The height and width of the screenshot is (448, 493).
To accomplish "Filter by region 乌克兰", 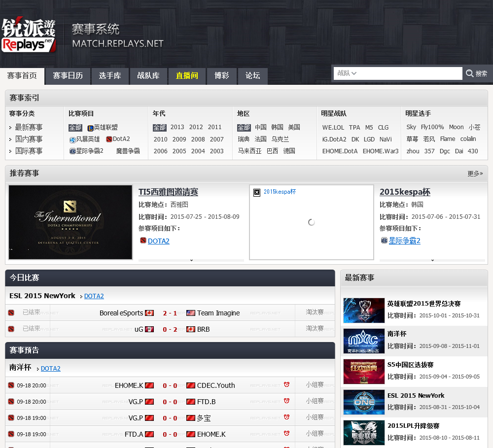I will click(x=280, y=139).
